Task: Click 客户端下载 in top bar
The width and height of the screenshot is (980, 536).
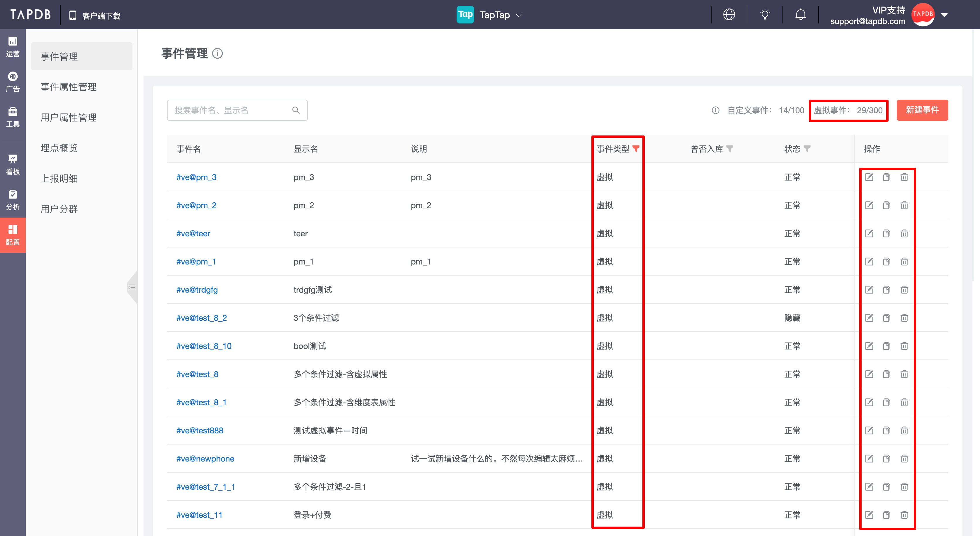Action: point(94,16)
